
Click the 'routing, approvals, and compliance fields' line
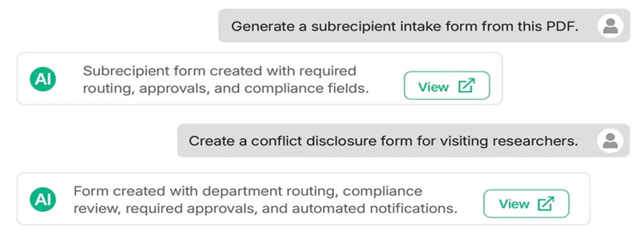(x=225, y=88)
